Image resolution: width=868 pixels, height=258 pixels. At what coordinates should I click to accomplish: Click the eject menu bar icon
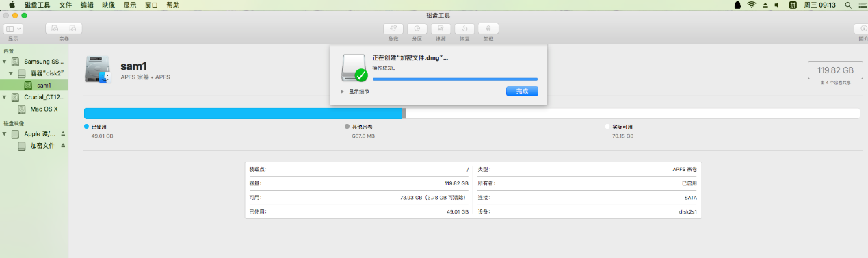pyautogui.click(x=765, y=5)
